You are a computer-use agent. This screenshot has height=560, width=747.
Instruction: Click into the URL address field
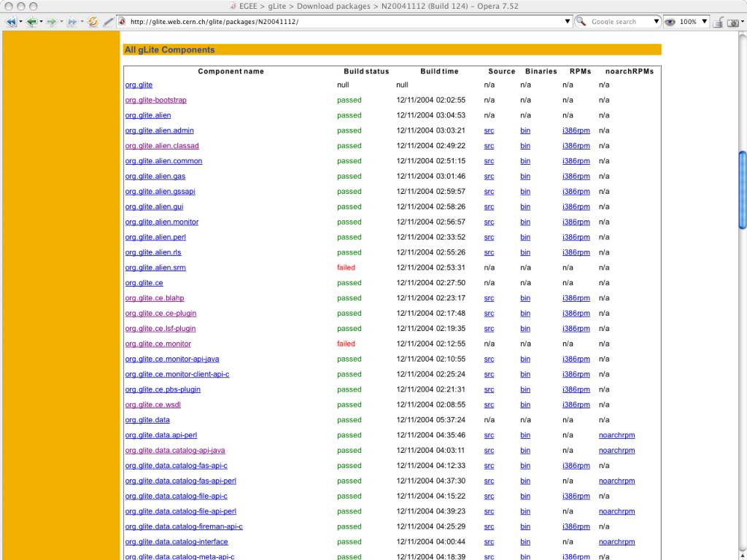click(x=345, y=21)
